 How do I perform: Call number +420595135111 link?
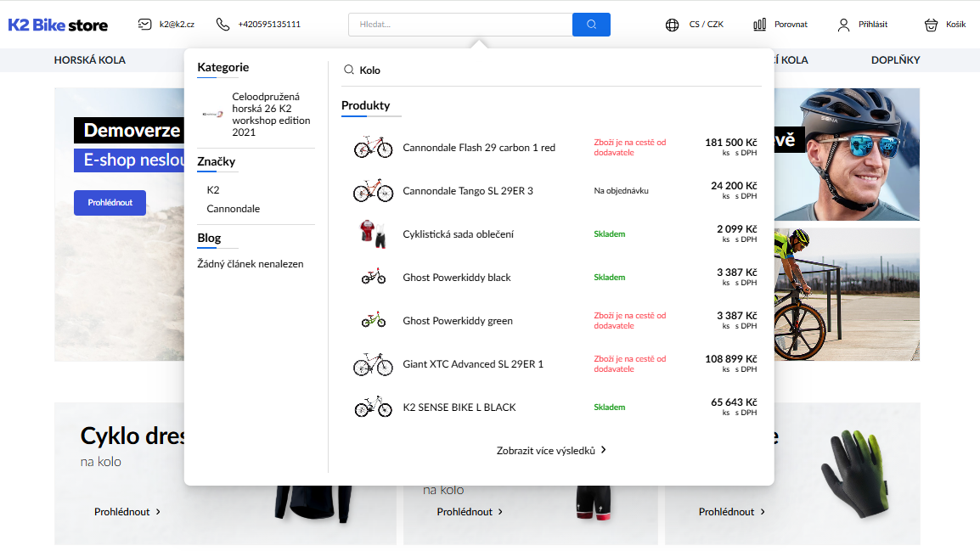pos(269,25)
